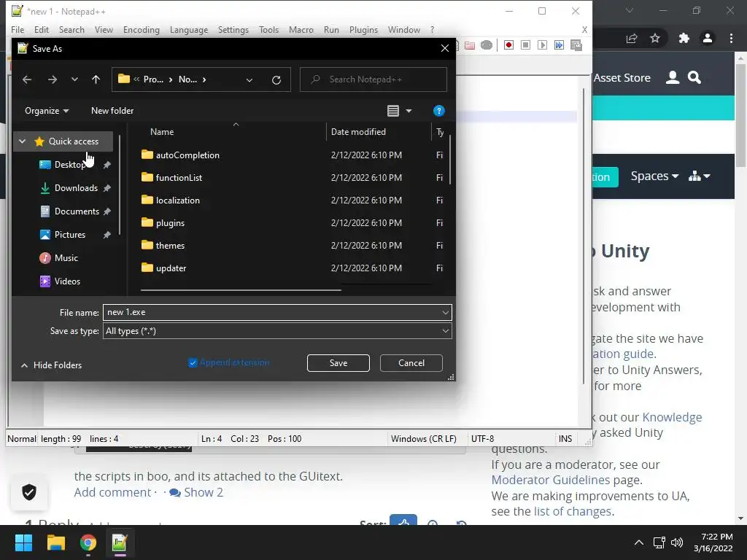
Task: Click Run macro multiple times icon
Action: pyautogui.click(x=559, y=45)
